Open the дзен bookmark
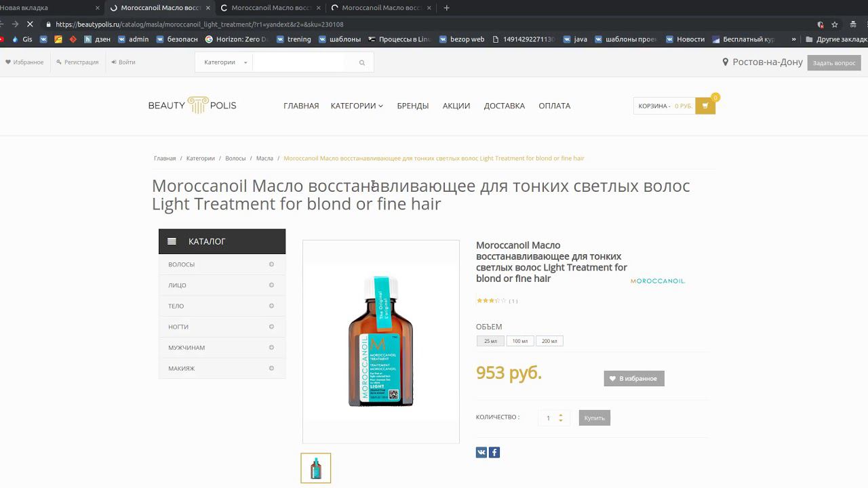The width and height of the screenshot is (868, 488). (x=97, y=39)
